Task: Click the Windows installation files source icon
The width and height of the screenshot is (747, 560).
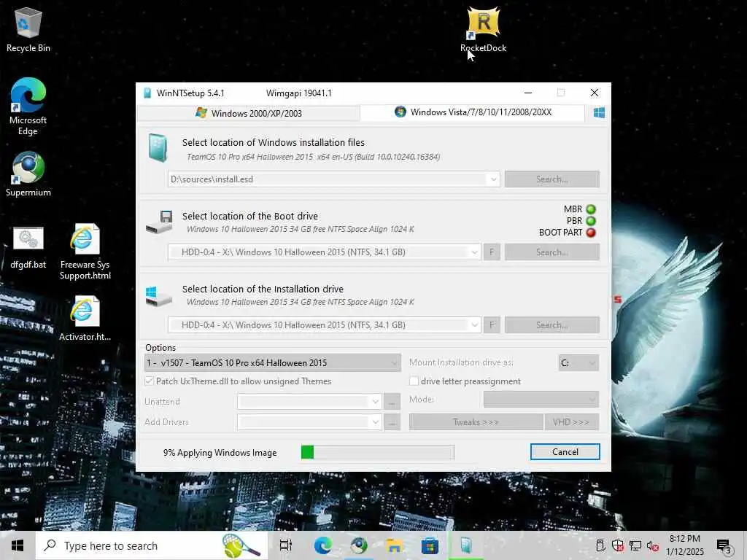Action: coord(158,148)
